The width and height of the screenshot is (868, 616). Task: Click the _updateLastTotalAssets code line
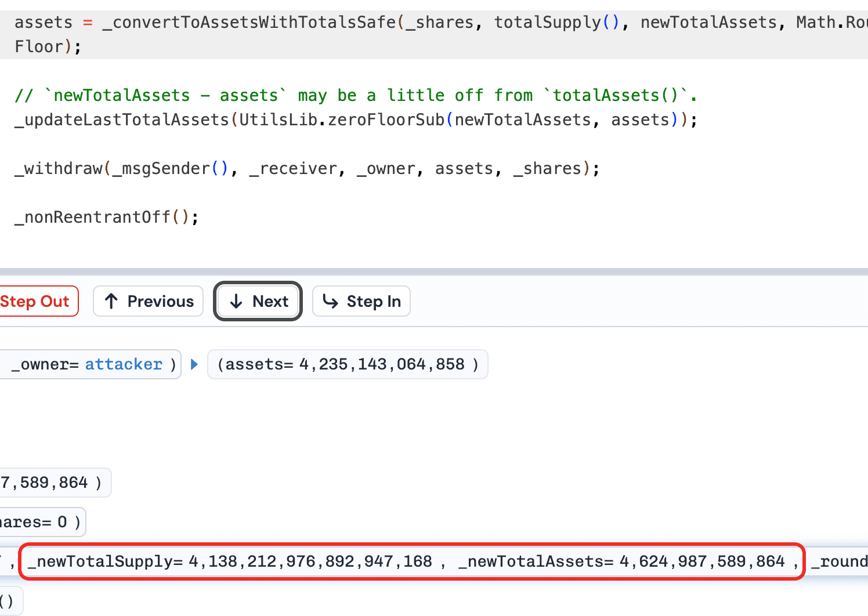(122, 119)
